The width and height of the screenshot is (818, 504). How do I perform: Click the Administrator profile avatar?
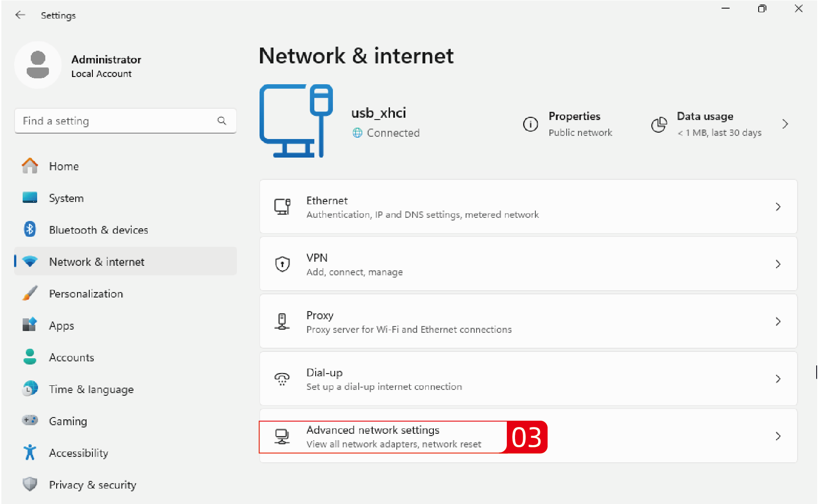point(38,65)
